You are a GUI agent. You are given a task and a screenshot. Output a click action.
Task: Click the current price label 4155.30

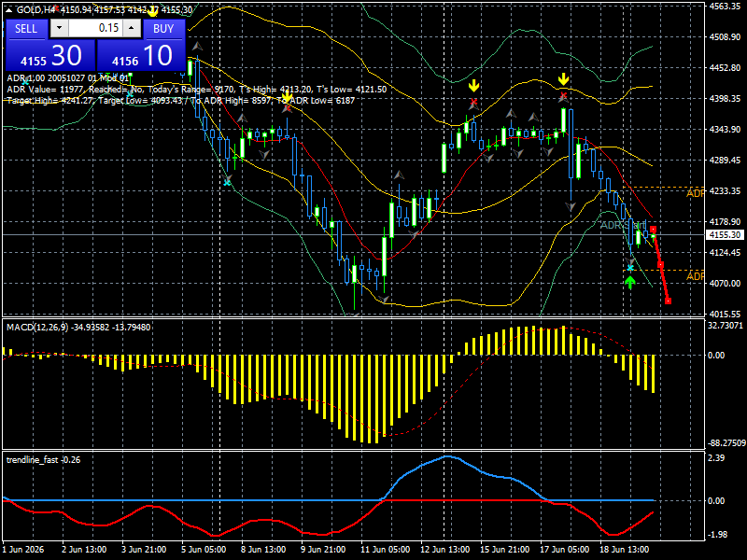pyautogui.click(x=725, y=235)
